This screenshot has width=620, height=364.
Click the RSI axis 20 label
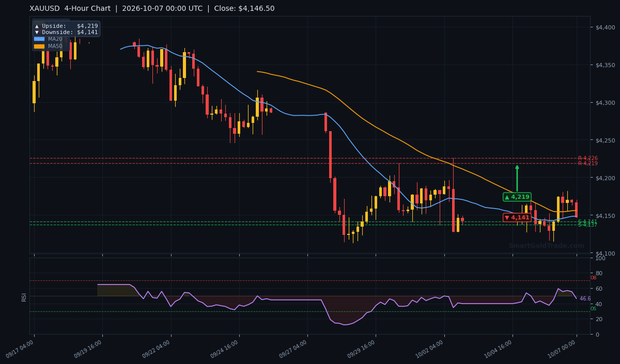[x=599, y=319]
